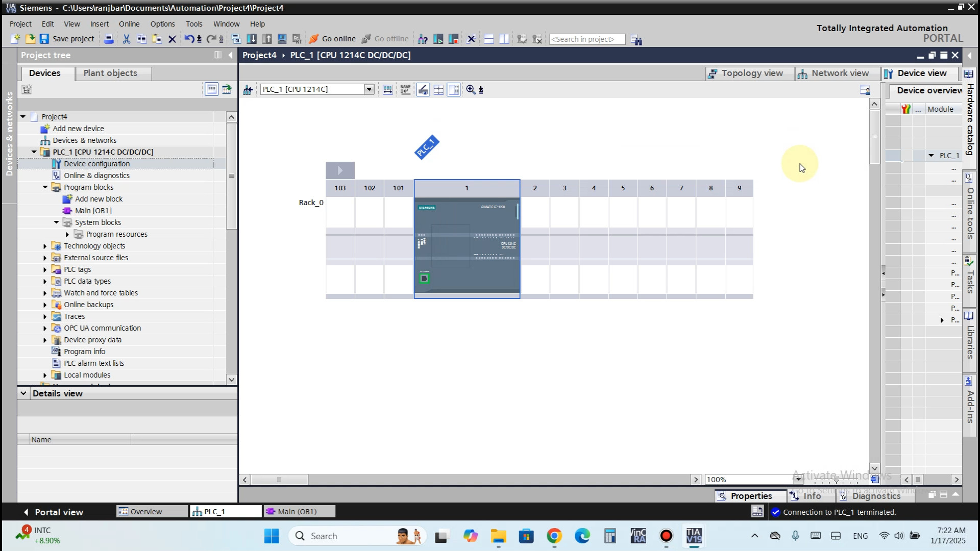Image resolution: width=980 pixels, height=551 pixels.
Task: Toggle the device overview pane button
Action: 453,90
